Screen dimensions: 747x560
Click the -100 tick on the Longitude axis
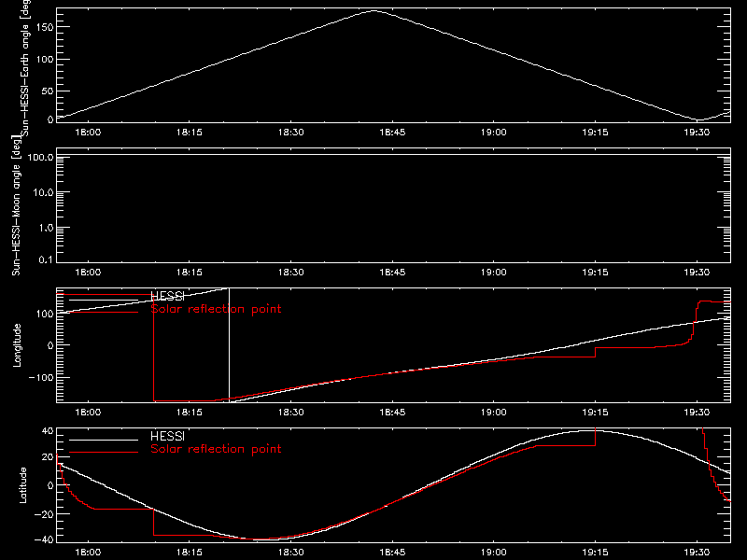40,377
